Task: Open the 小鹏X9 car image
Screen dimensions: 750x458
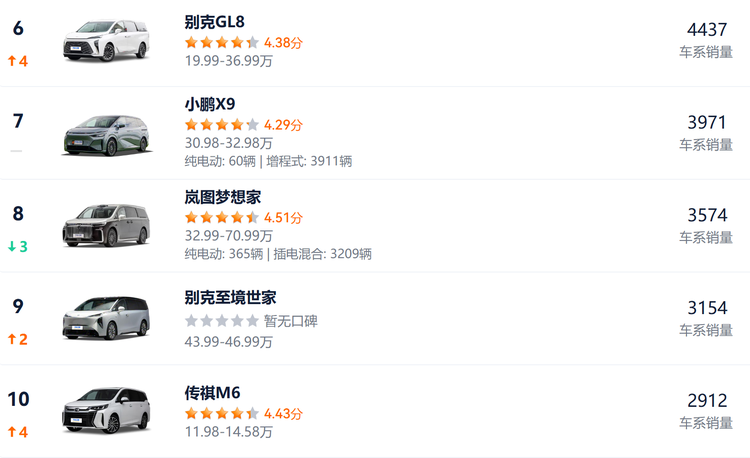Action: [105, 133]
